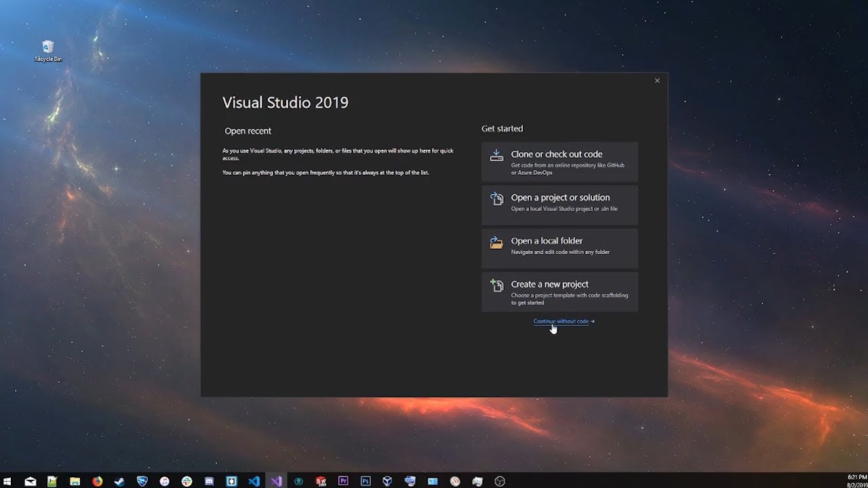The height and width of the screenshot is (488, 868).
Task: Launch Visual Studio Code from the taskbar
Action: (x=254, y=481)
